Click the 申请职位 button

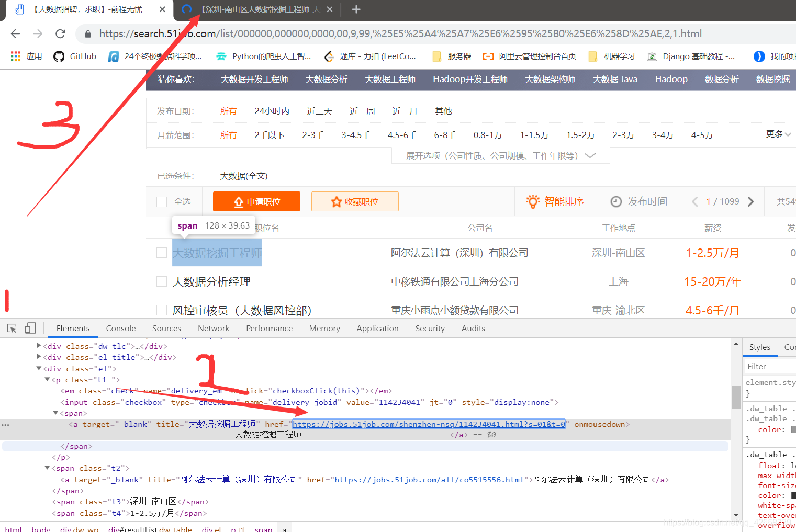click(x=256, y=201)
